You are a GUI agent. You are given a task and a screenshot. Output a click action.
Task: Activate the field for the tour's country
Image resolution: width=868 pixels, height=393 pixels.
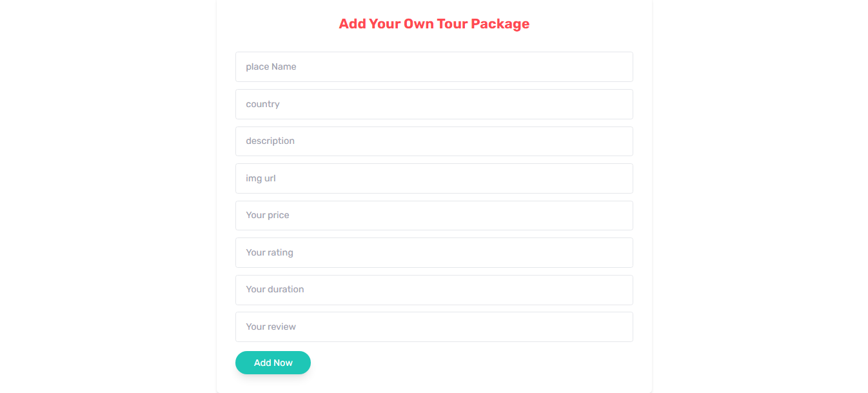point(434,104)
